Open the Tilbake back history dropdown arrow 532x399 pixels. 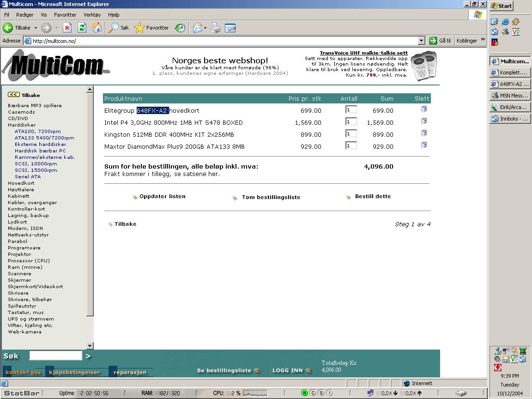tap(36, 28)
